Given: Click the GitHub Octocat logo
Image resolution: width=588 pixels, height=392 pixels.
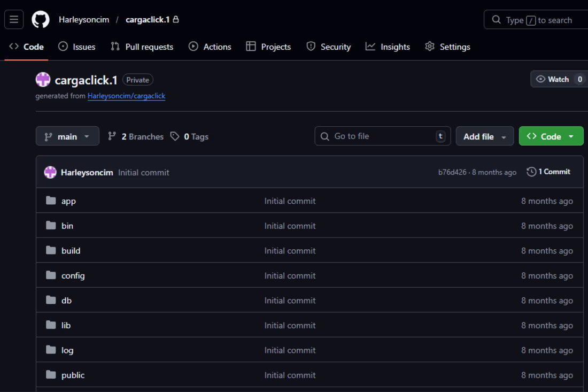Looking at the screenshot, I should coord(41,19).
